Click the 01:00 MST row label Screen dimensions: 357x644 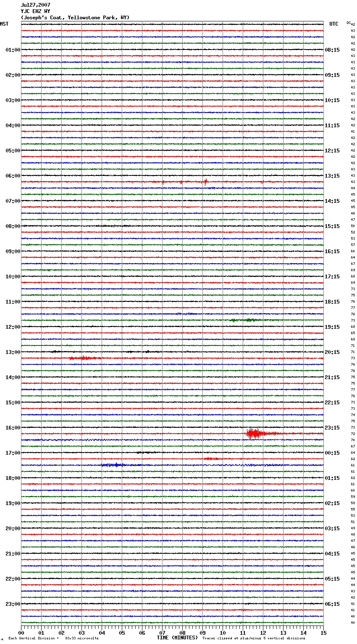click(x=13, y=50)
